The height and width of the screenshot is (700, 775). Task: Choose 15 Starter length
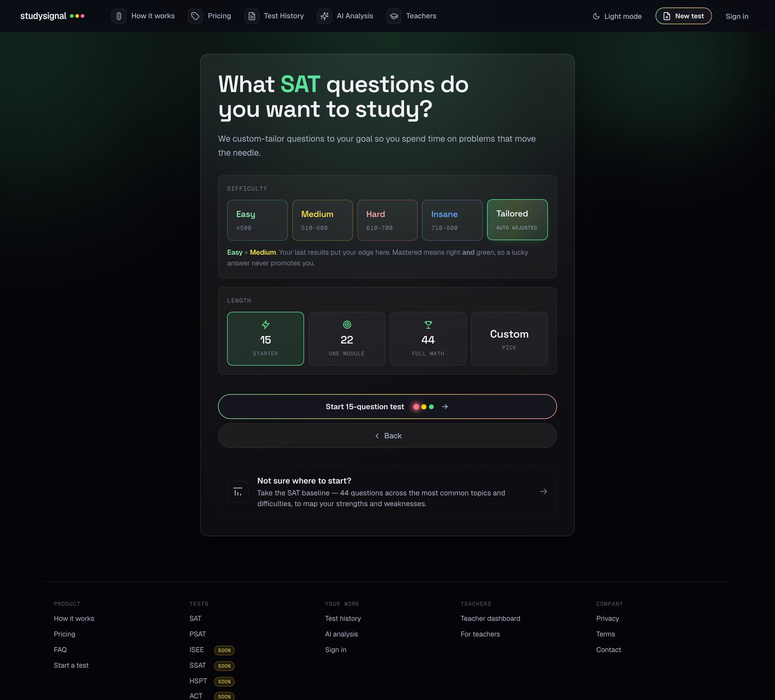coord(266,339)
